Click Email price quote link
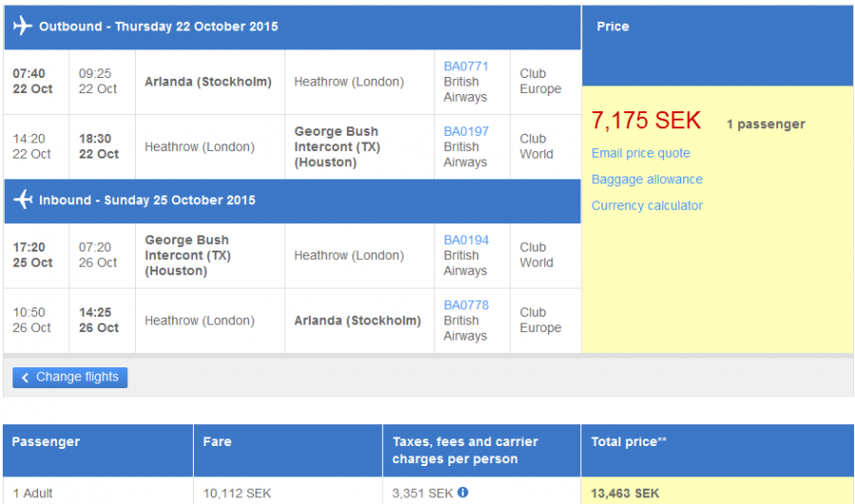This screenshot has height=504, width=855. point(640,154)
